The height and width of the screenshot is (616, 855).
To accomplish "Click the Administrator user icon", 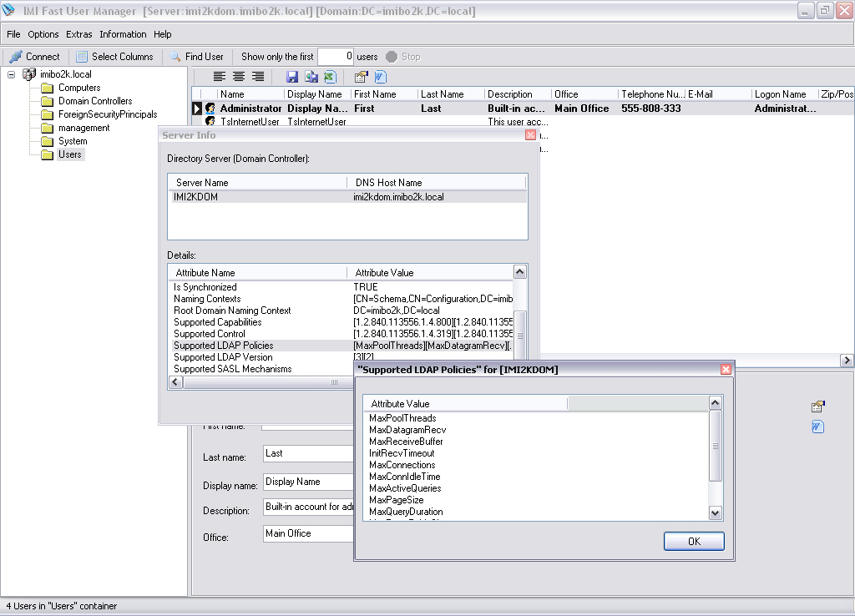I will point(210,109).
